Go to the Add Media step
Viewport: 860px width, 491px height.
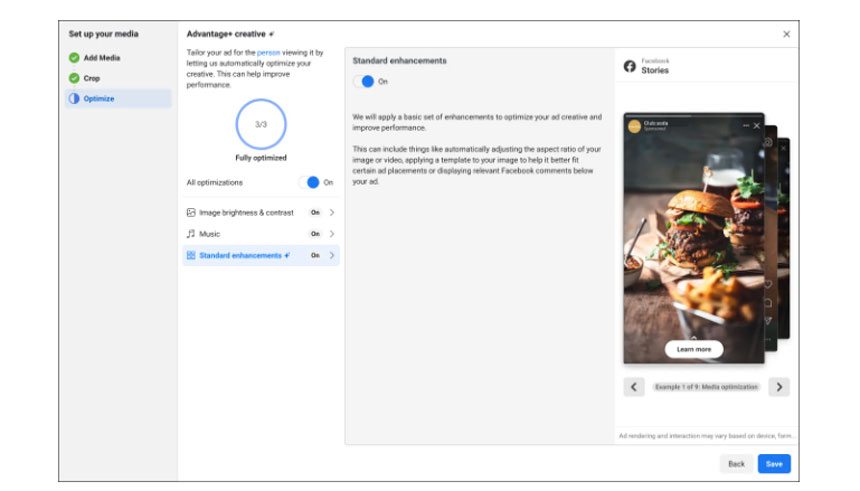click(101, 58)
